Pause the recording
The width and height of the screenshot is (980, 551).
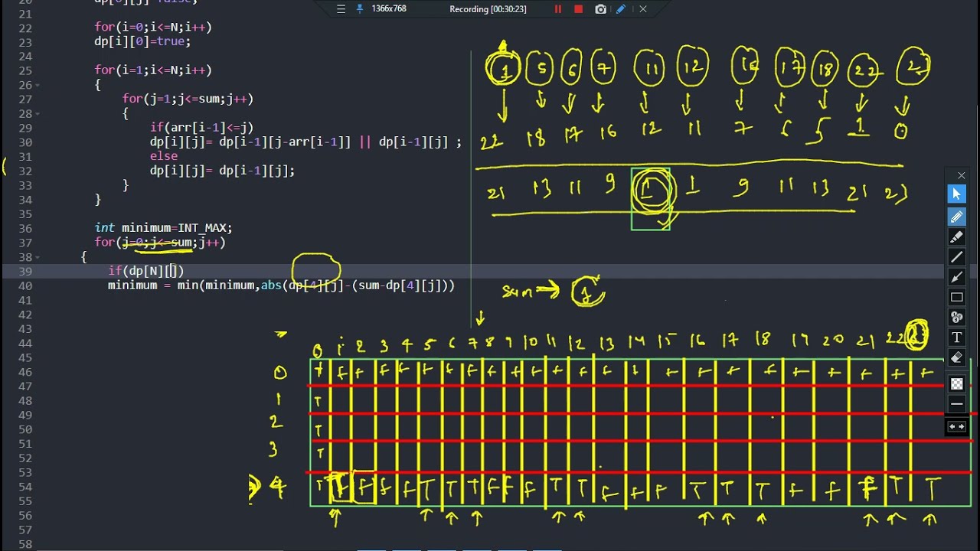coord(558,9)
